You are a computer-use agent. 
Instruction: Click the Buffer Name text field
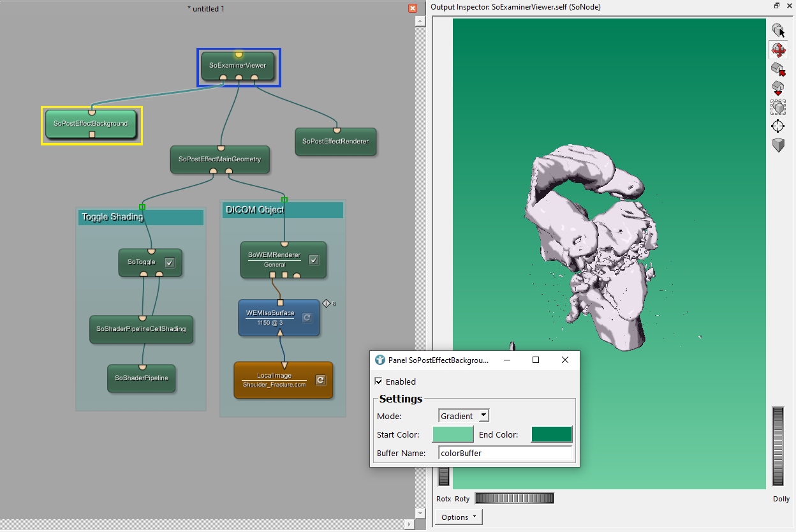tap(505, 454)
